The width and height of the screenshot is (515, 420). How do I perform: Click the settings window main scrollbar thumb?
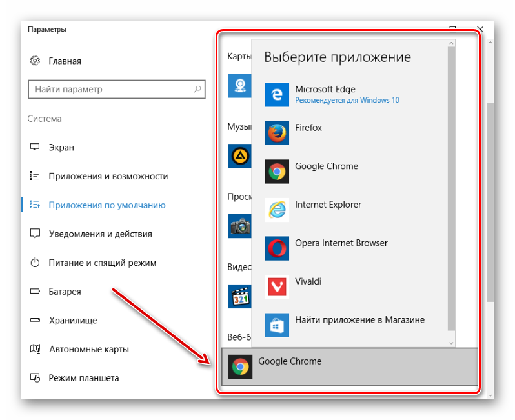point(490,202)
